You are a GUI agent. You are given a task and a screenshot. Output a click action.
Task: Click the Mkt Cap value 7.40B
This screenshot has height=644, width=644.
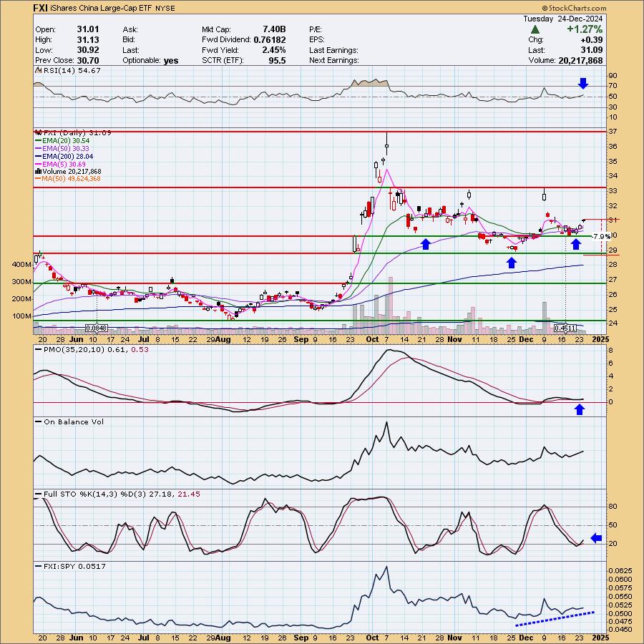tap(274, 29)
